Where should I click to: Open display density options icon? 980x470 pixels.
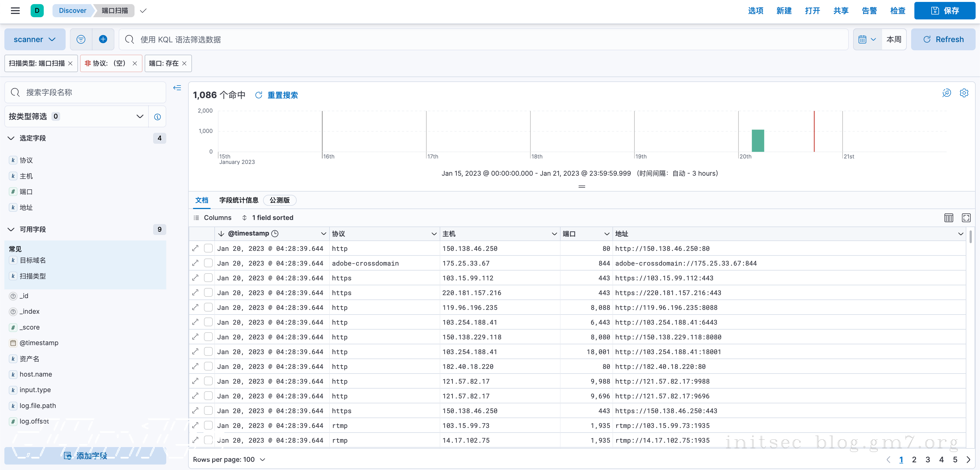[949, 218]
